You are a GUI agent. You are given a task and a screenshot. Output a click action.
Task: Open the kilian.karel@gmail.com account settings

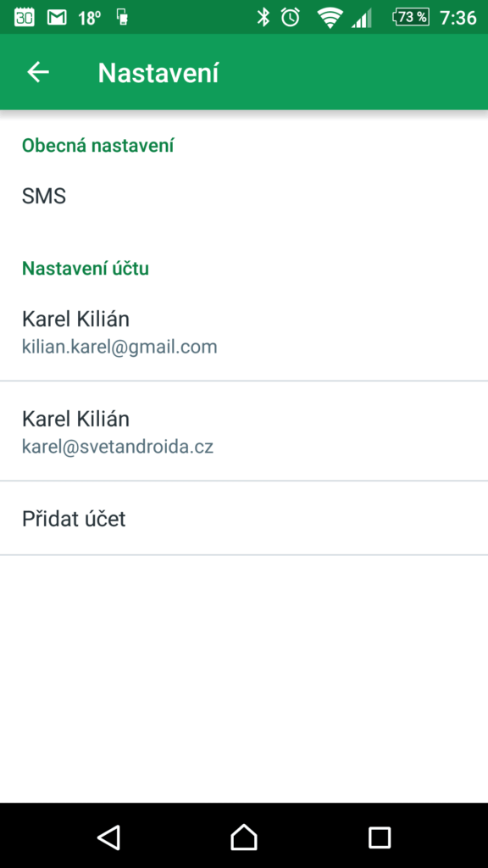[x=244, y=331]
